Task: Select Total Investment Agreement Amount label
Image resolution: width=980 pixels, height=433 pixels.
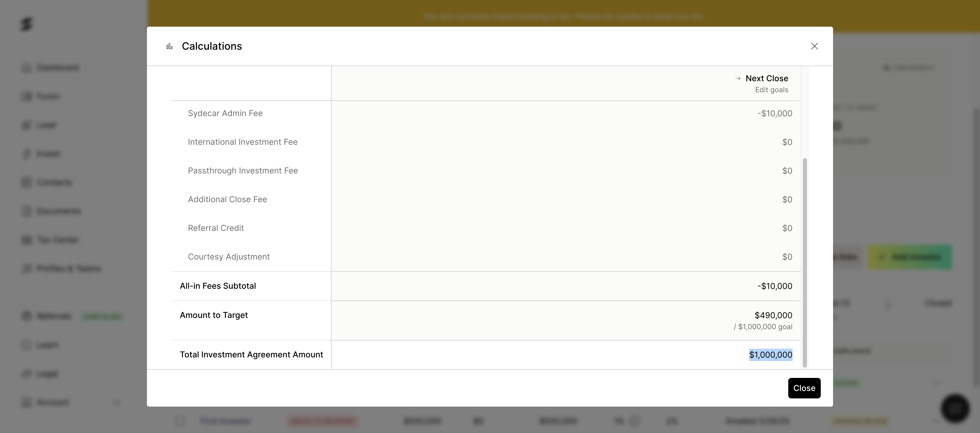Action: pyautogui.click(x=251, y=355)
